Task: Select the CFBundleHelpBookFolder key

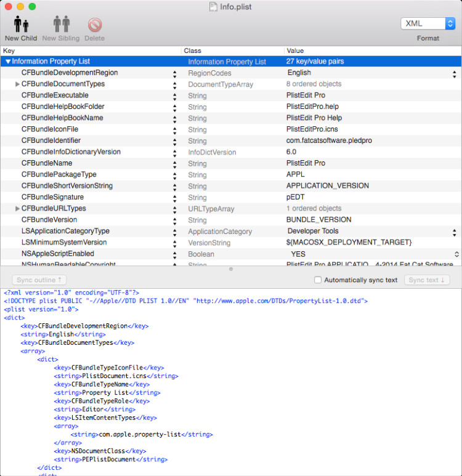Action: [63, 107]
